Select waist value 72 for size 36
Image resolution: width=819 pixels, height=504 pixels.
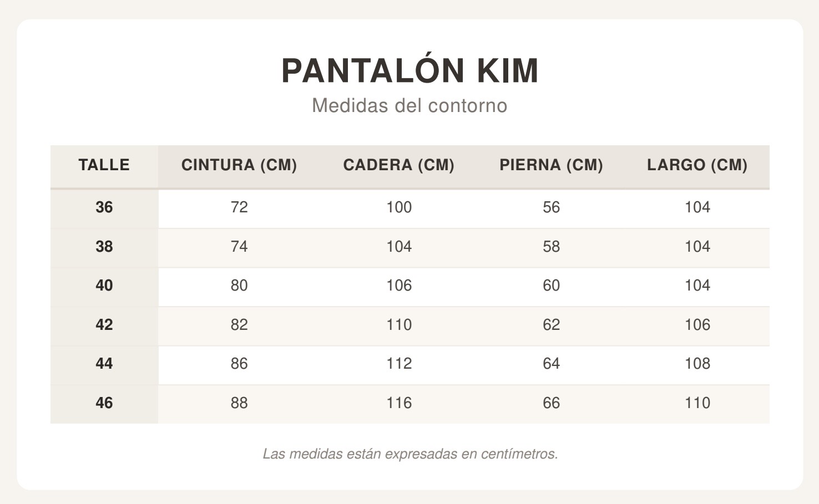(239, 207)
